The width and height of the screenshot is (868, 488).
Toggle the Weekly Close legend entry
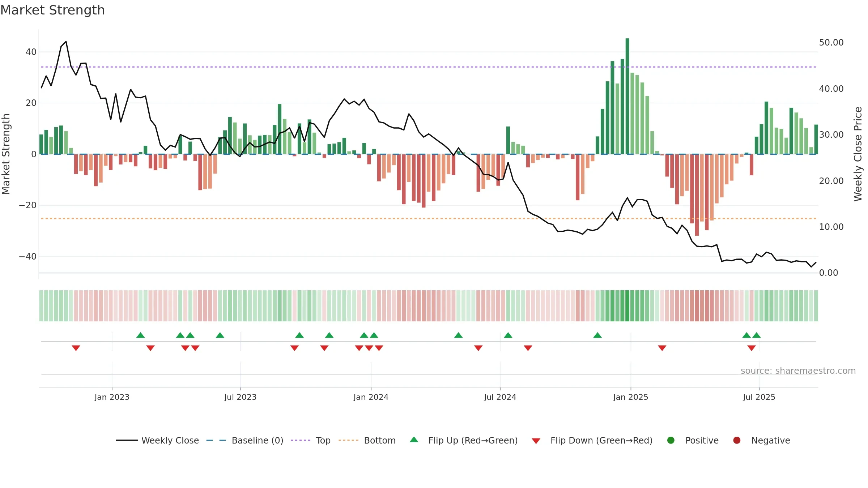pyautogui.click(x=158, y=440)
